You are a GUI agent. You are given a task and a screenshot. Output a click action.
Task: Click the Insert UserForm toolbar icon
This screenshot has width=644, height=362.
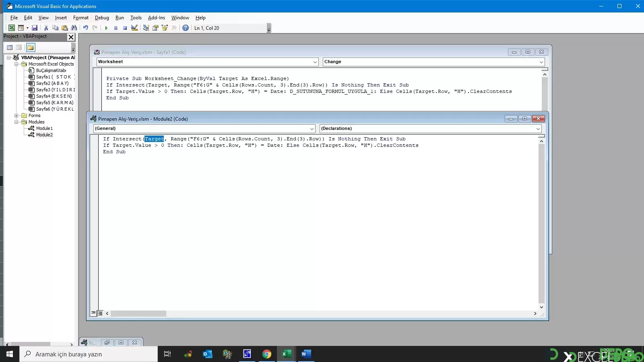click(21, 28)
